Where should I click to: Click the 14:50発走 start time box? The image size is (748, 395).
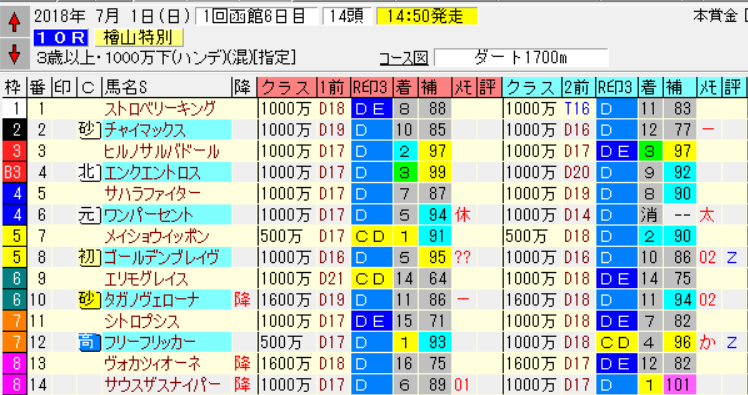pyautogui.click(x=426, y=17)
